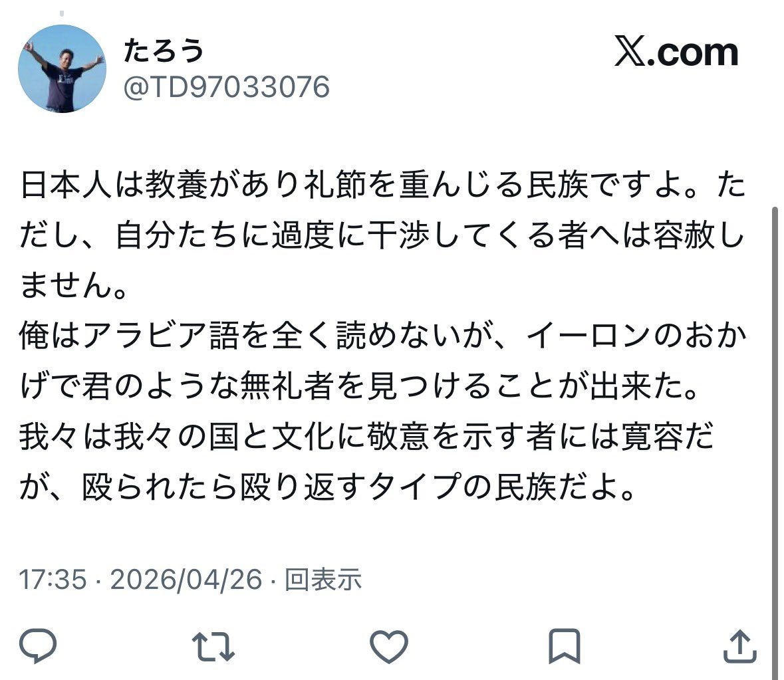784x680 pixels.
Task: Click the 2026/04/26 date
Action: pyautogui.click(x=186, y=580)
